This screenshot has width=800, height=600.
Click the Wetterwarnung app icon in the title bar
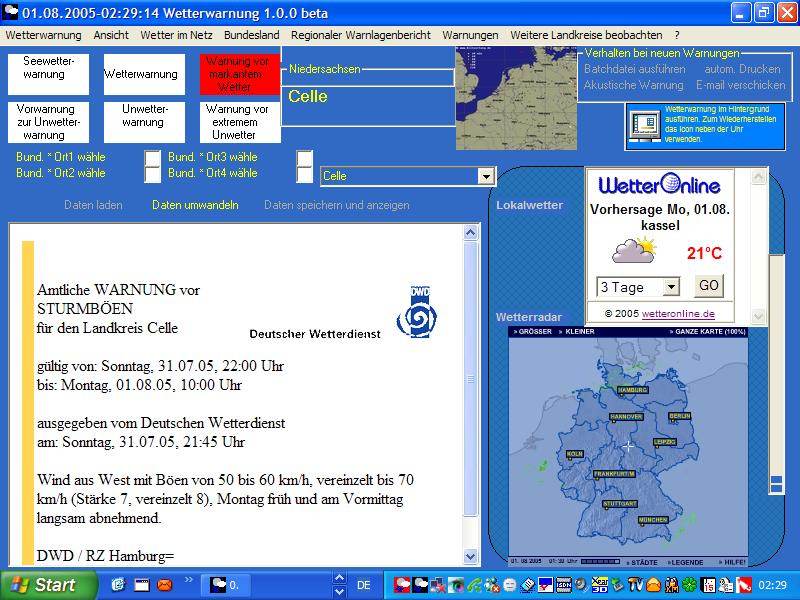11,13
